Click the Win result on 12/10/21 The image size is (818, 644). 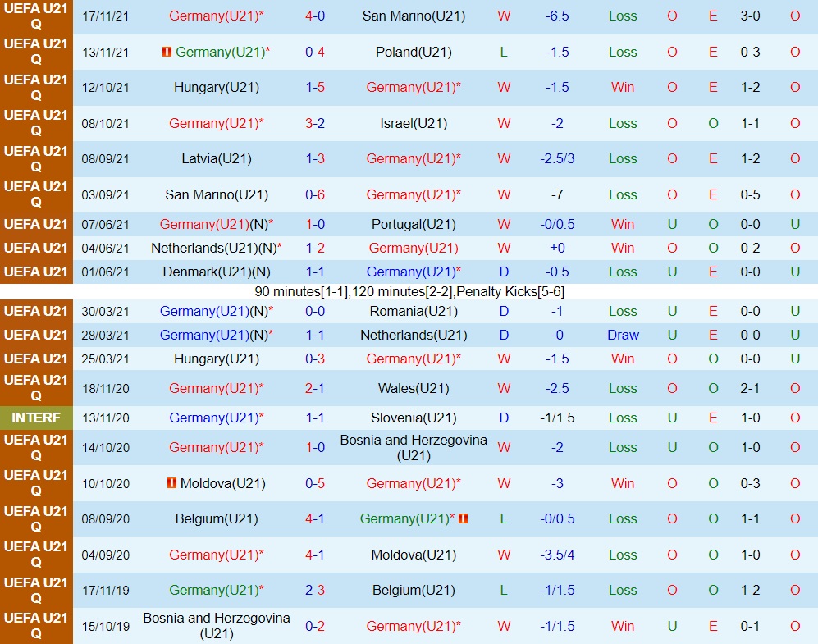[x=623, y=87]
